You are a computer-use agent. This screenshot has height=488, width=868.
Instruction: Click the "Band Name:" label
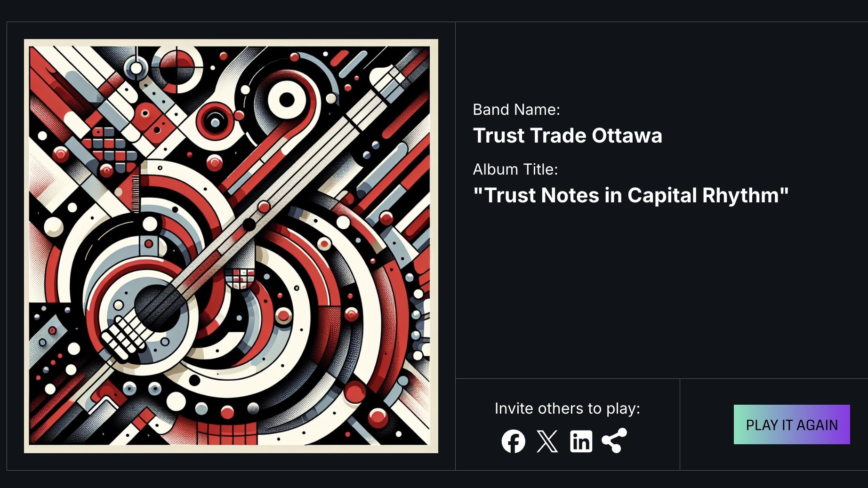(516, 110)
